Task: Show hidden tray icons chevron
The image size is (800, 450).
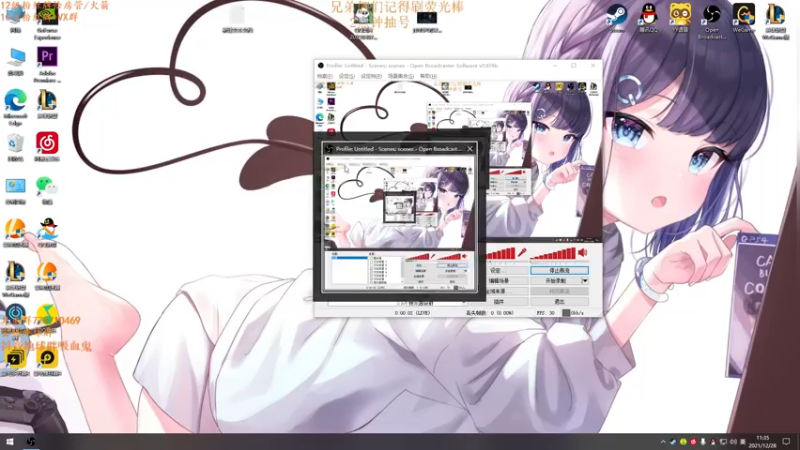Action: (663, 442)
